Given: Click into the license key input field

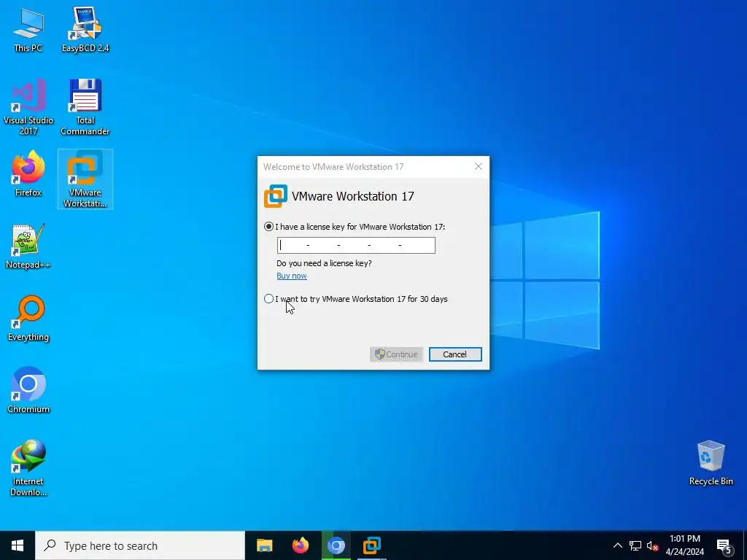Looking at the screenshot, I should 356,245.
